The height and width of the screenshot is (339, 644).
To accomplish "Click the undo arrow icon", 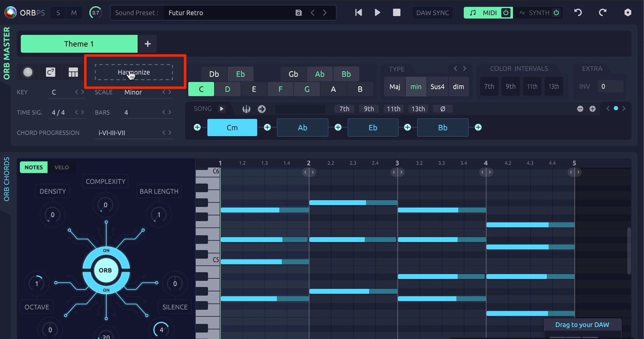I will (578, 13).
